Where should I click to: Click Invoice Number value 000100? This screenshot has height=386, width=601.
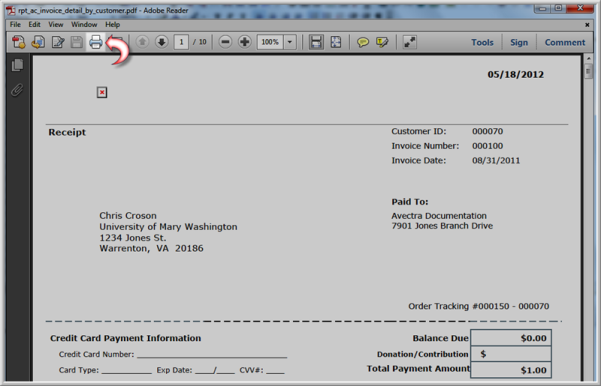[488, 146]
